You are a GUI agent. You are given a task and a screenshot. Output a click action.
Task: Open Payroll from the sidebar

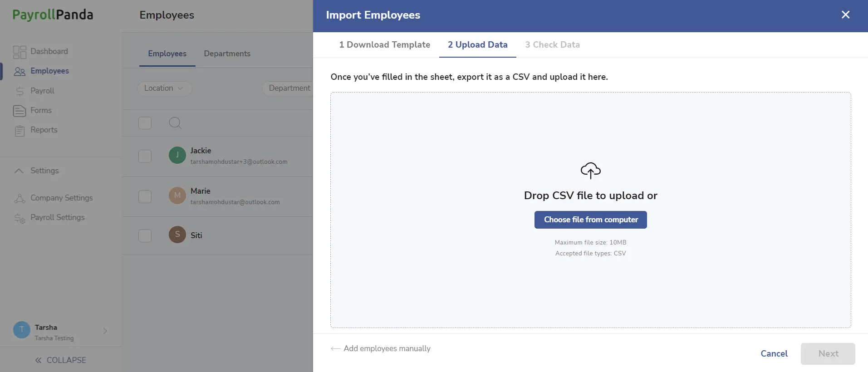pos(42,91)
